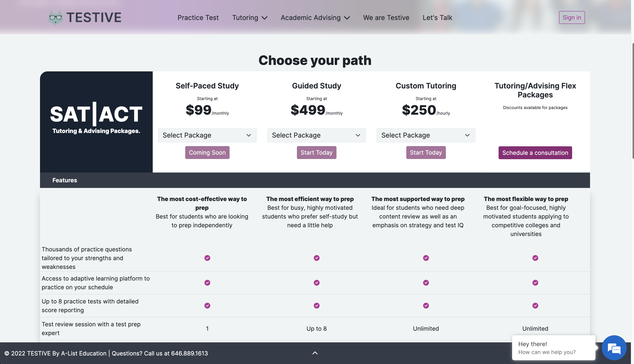Expand the Academic Advising menu
Viewport: 634px width, 364px height.
[315, 18]
